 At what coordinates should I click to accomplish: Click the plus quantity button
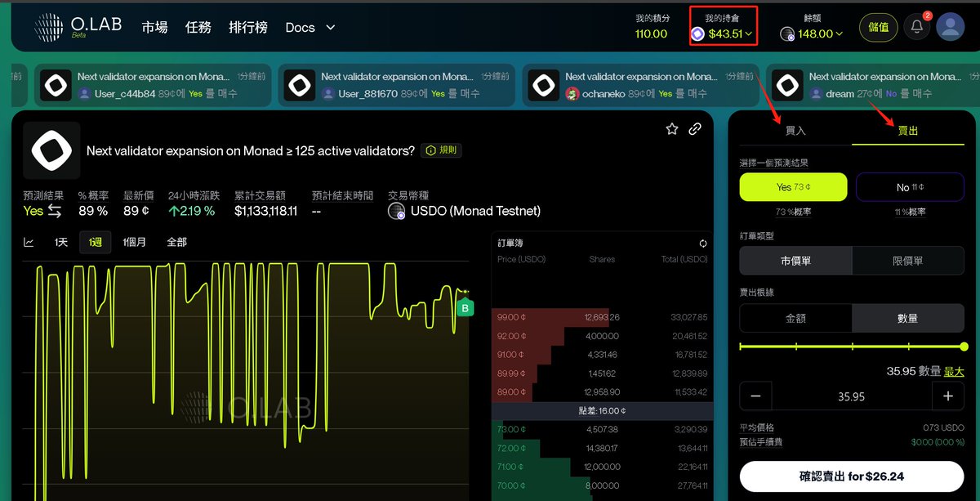[948, 396]
